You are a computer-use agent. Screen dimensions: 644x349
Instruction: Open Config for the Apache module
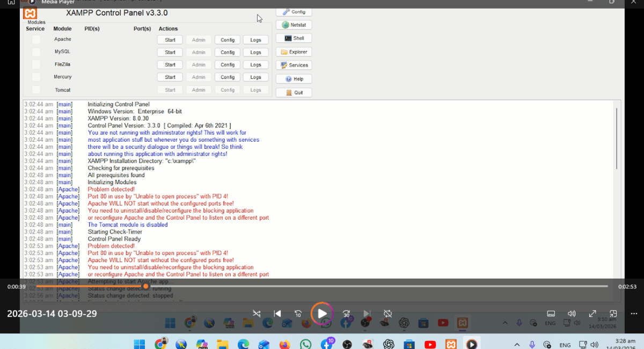coord(228,40)
